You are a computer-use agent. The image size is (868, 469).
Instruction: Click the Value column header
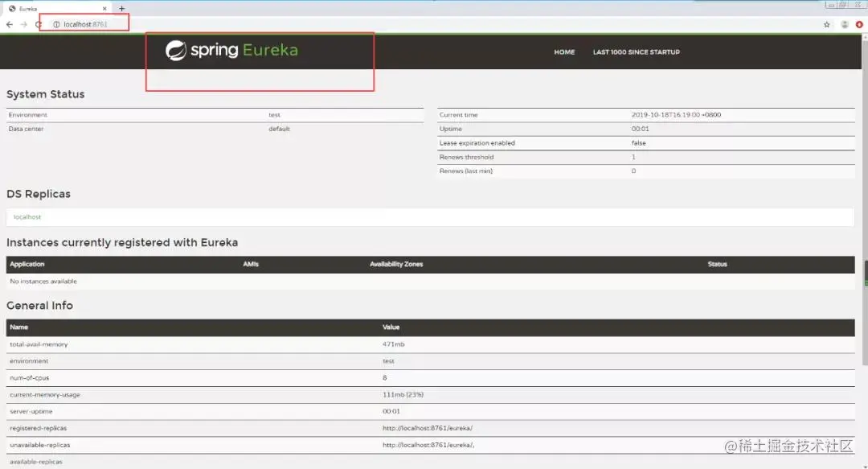click(x=391, y=327)
